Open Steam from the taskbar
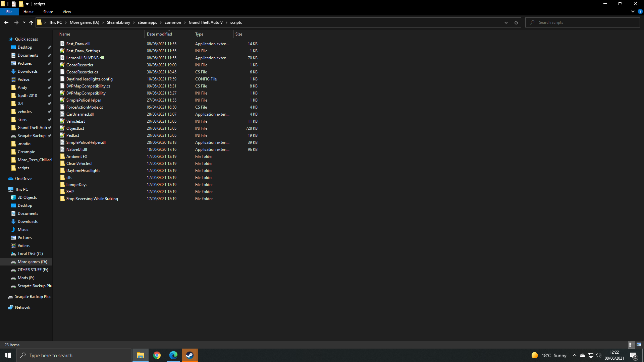Screen dimensions: 644x362 [x=190, y=355]
